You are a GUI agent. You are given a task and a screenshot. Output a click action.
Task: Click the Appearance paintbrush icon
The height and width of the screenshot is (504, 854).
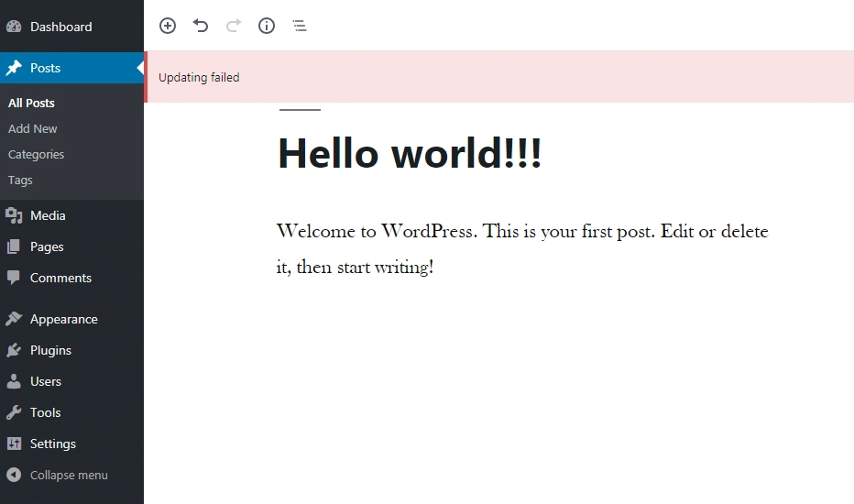pos(14,319)
